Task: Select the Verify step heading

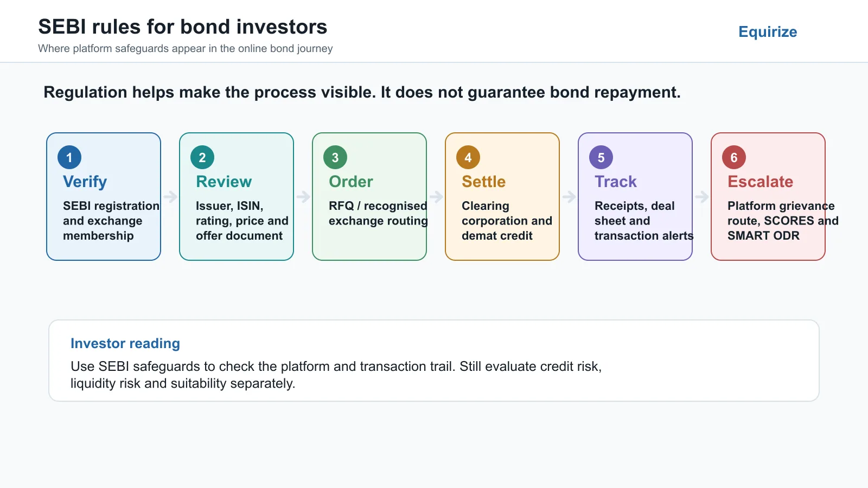Action: coord(85,182)
